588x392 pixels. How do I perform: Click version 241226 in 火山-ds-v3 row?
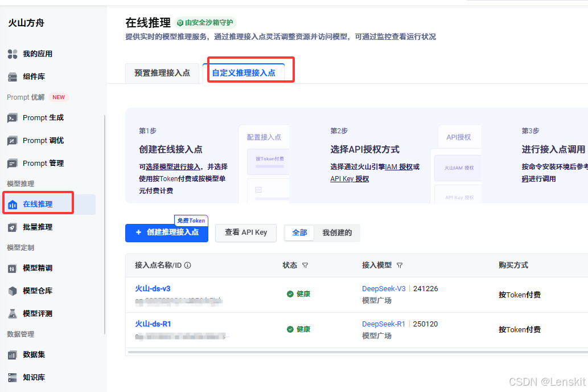click(x=425, y=289)
